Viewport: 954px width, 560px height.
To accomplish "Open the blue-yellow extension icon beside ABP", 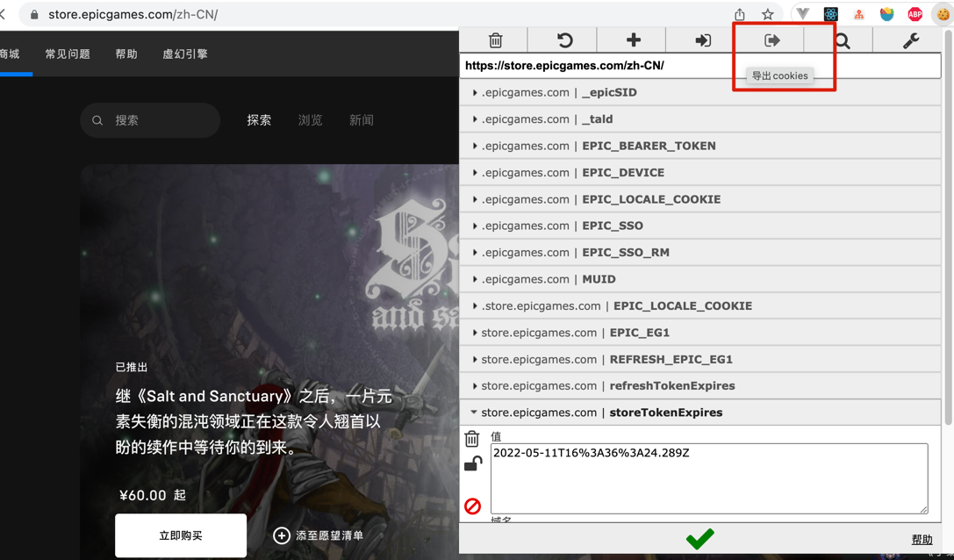I will point(886,14).
